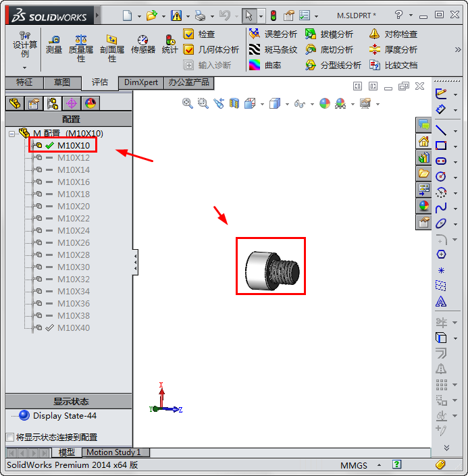Select the M10X20 configuration
The height and width of the screenshot is (476, 468).
tap(74, 207)
